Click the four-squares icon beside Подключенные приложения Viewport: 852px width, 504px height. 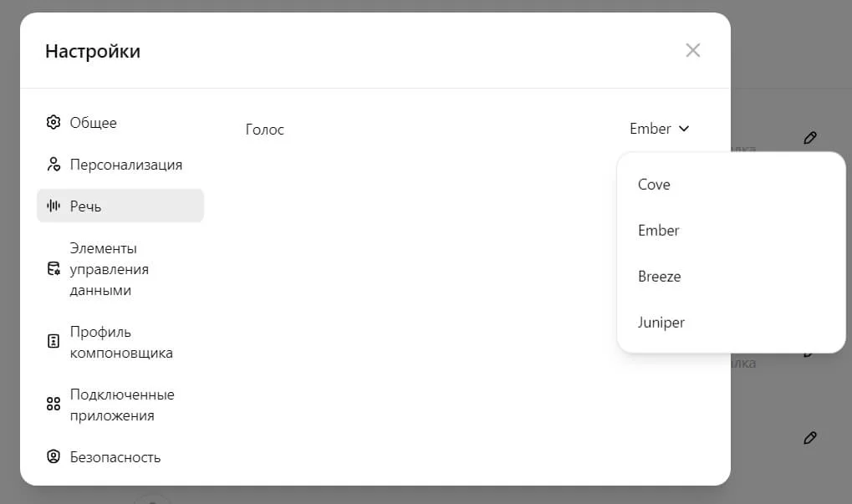pyautogui.click(x=54, y=405)
